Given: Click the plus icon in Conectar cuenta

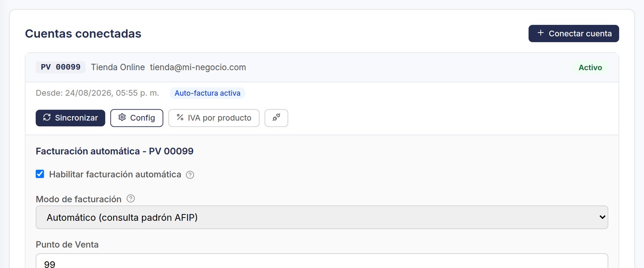Looking at the screenshot, I should tap(541, 33).
